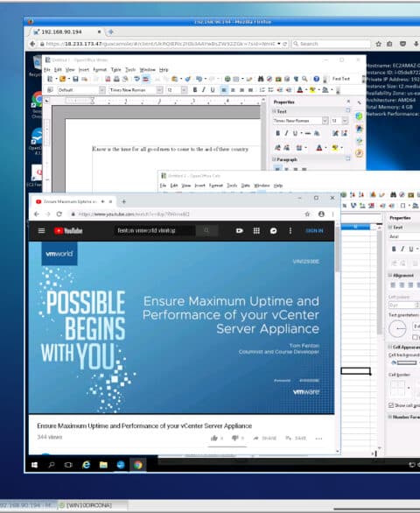The image size is (420, 513).
Task: Click the YouTube messages bubble icon
Action: click(274, 230)
